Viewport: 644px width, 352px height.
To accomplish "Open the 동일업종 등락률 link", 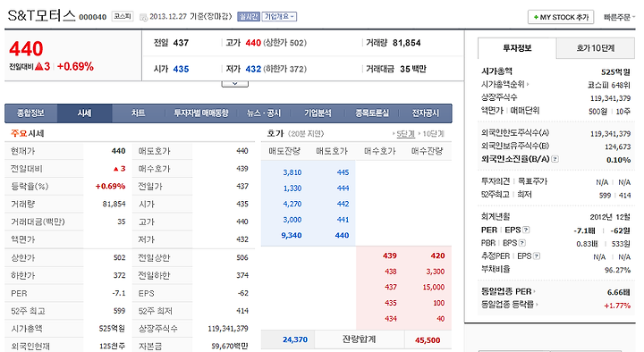I will click(509, 305).
